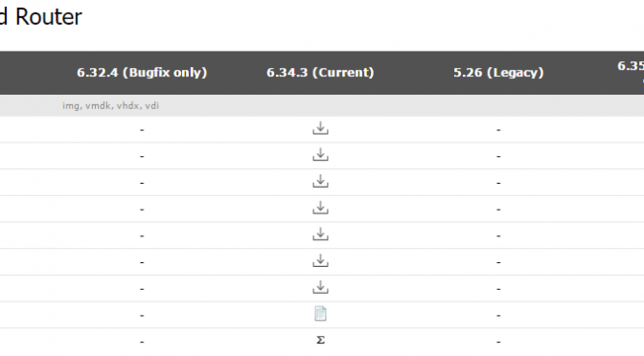
Task: Click the Legacy column dash beside the changelog icon
Action: tap(498, 316)
